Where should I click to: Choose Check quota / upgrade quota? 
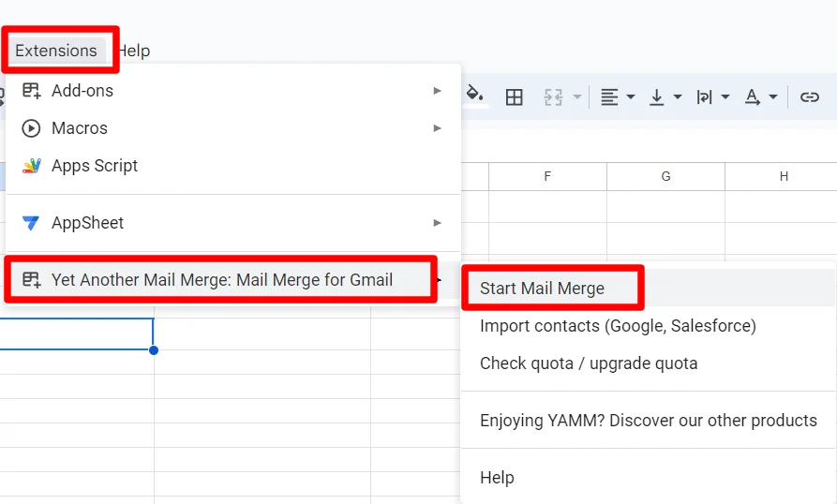click(x=648, y=363)
